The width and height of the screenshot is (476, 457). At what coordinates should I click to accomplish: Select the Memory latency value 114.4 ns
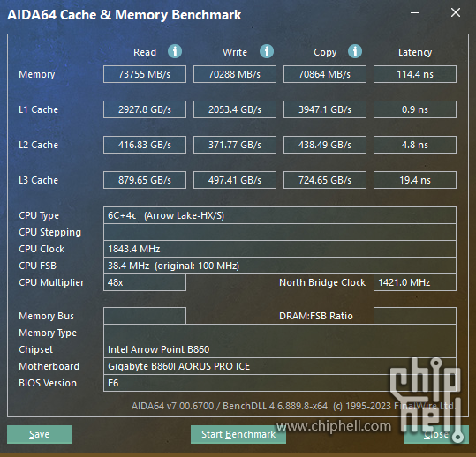click(415, 74)
